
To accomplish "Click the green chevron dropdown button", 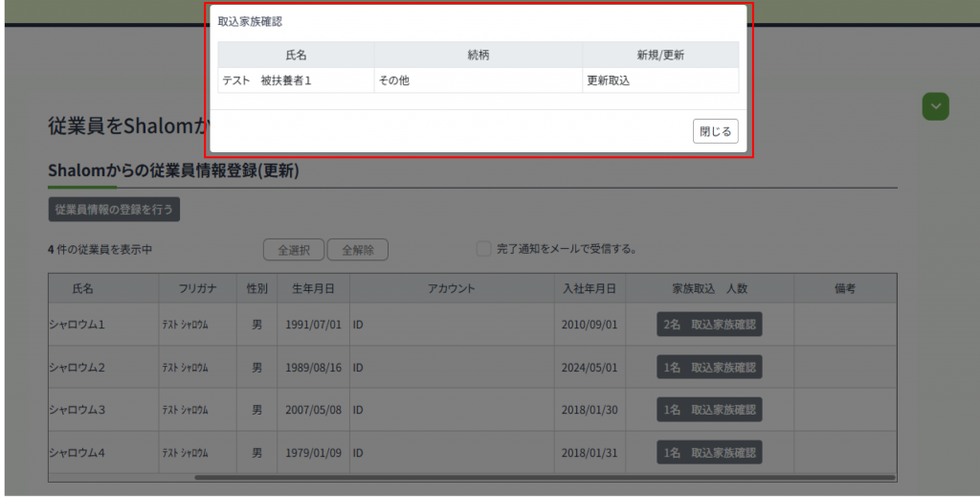I will pos(935,106).
